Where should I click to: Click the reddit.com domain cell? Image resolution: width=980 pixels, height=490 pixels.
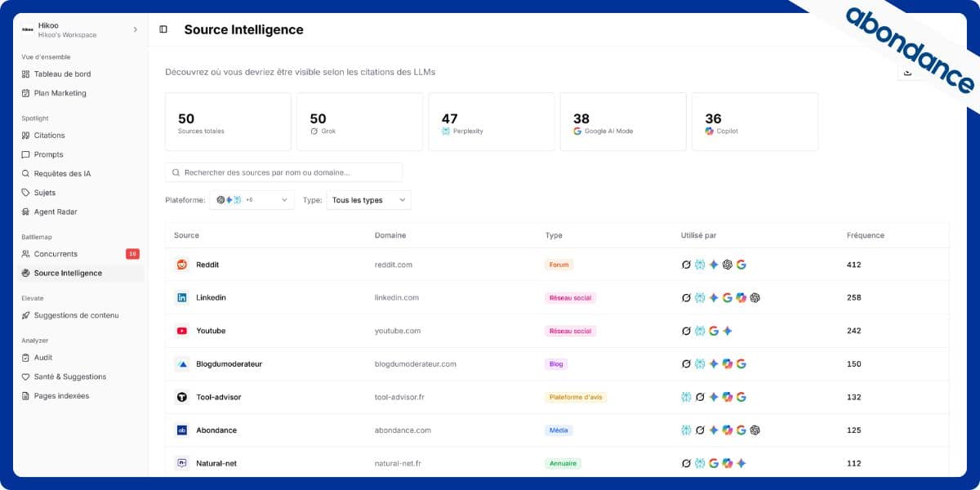click(x=394, y=265)
